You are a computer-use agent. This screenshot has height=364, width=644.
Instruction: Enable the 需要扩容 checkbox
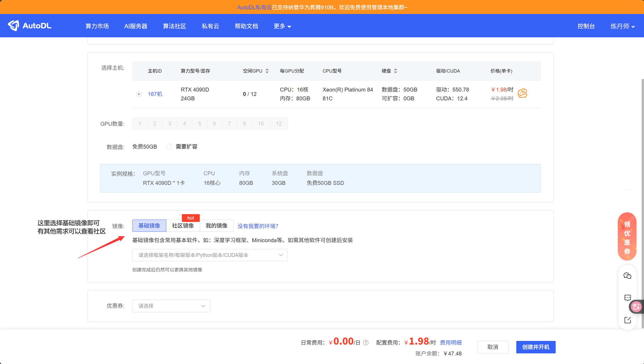[169, 147]
